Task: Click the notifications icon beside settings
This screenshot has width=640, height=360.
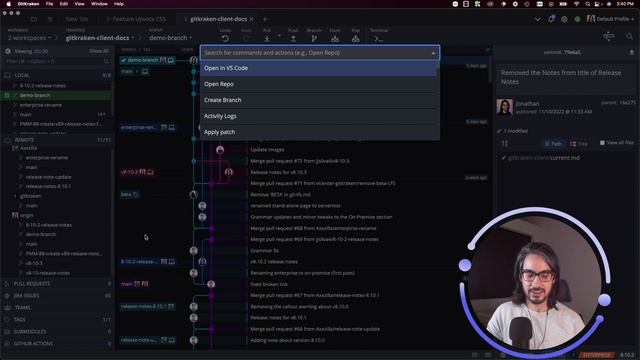Action: [x=551, y=19]
